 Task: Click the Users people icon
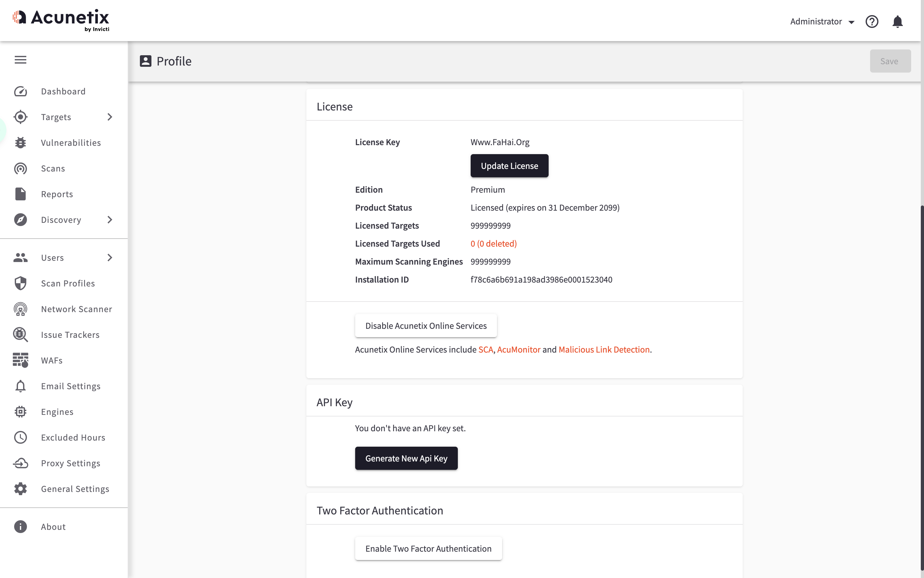(20, 258)
